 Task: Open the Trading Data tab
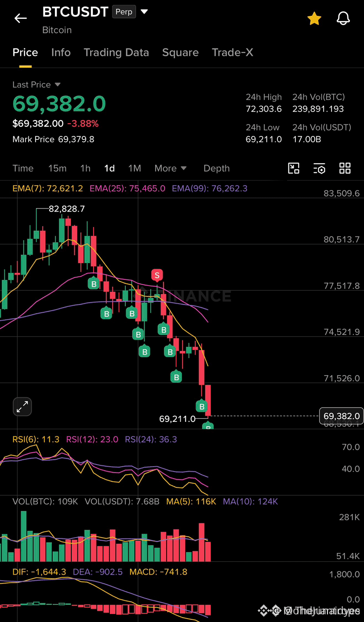point(116,52)
